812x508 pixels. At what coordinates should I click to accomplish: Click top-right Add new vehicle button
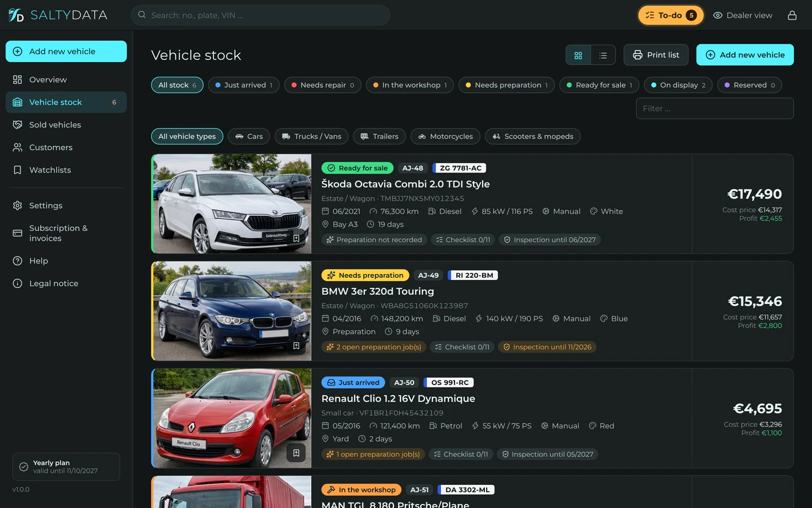(745, 55)
